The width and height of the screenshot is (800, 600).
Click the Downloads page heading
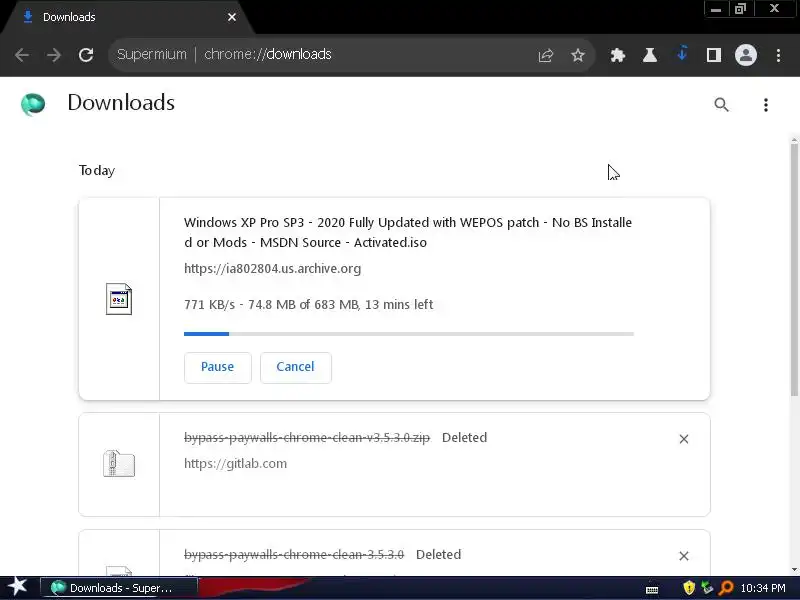tap(121, 103)
